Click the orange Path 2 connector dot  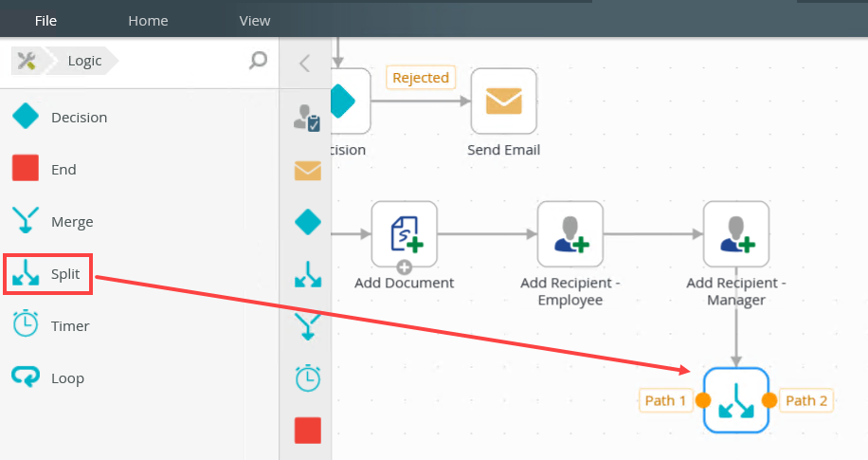pyautogui.click(x=769, y=400)
